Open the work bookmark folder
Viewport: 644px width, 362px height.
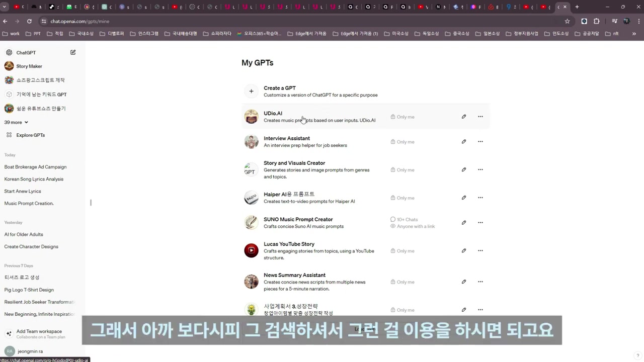[11, 34]
